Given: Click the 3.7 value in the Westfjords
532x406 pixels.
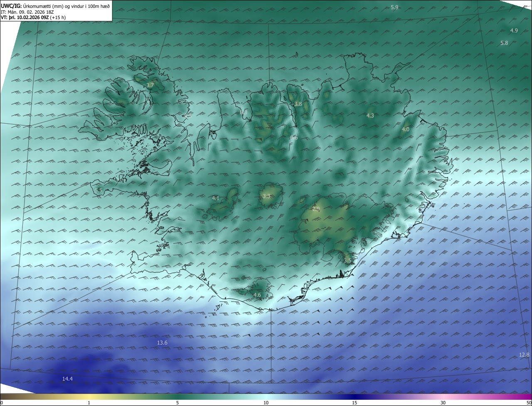Looking at the screenshot, I should (150, 86).
